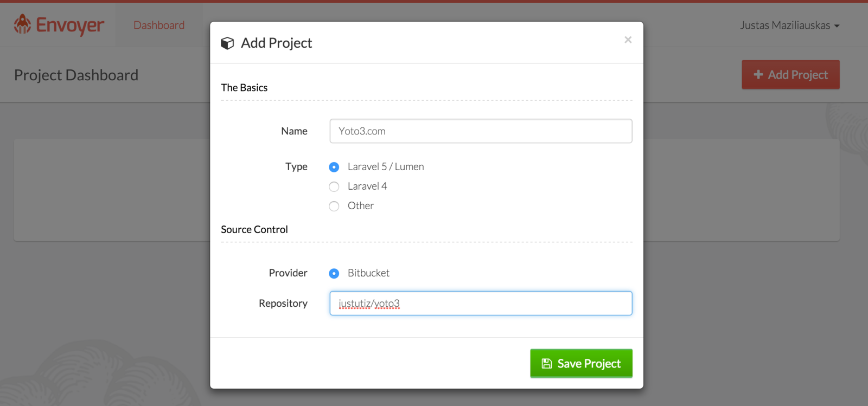Click the red Add Project button
The width and height of the screenshot is (868, 406).
(790, 74)
